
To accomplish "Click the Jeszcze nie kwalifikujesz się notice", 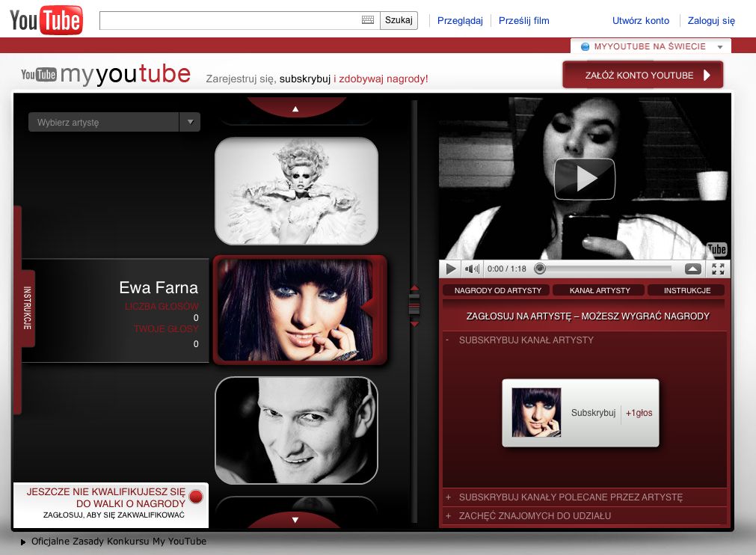I will (x=111, y=506).
